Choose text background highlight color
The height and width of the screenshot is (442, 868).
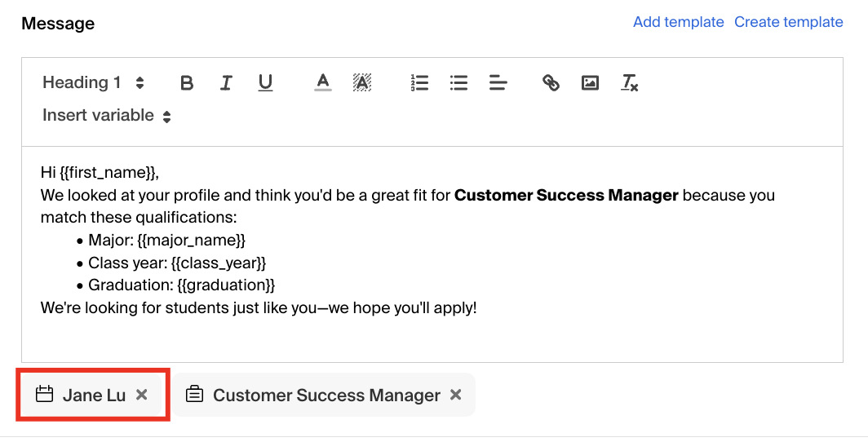click(x=362, y=83)
